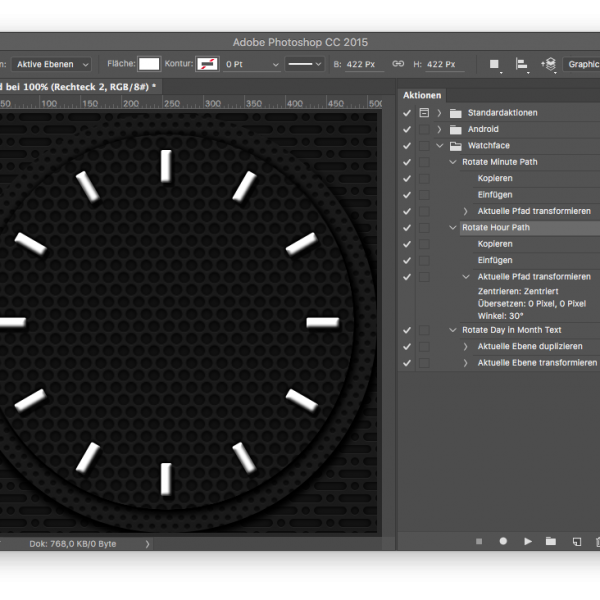Create a new action
Viewport: 600px width, 600px height.
(577, 541)
